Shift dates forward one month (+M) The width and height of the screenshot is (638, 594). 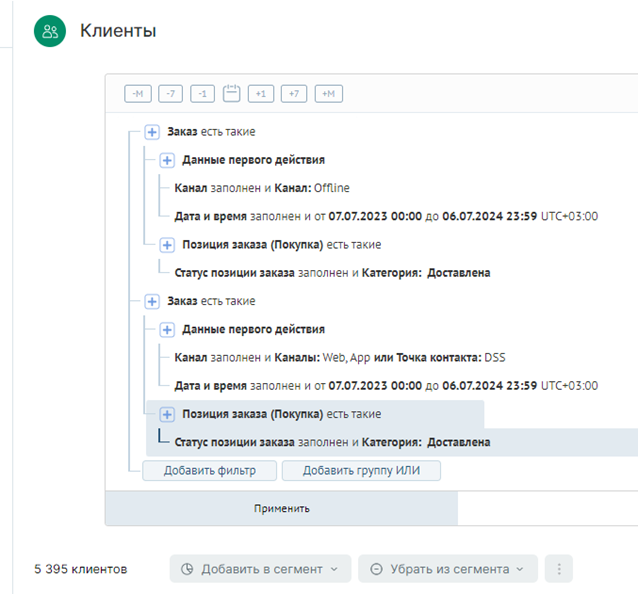(x=328, y=93)
